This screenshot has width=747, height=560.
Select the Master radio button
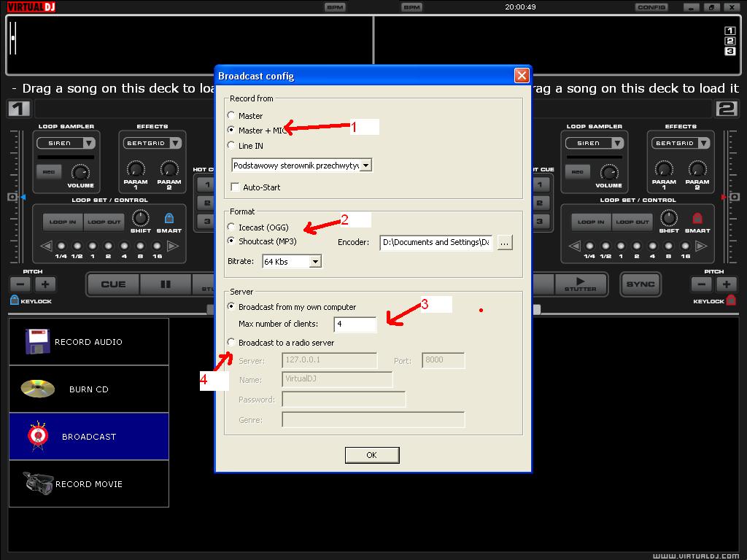click(231, 115)
